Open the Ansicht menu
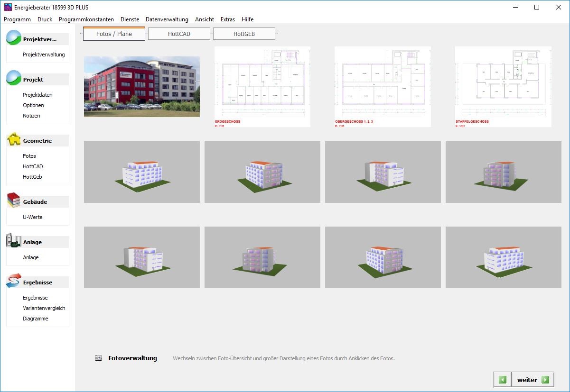The height and width of the screenshot is (392, 570). (x=204, y=19)
